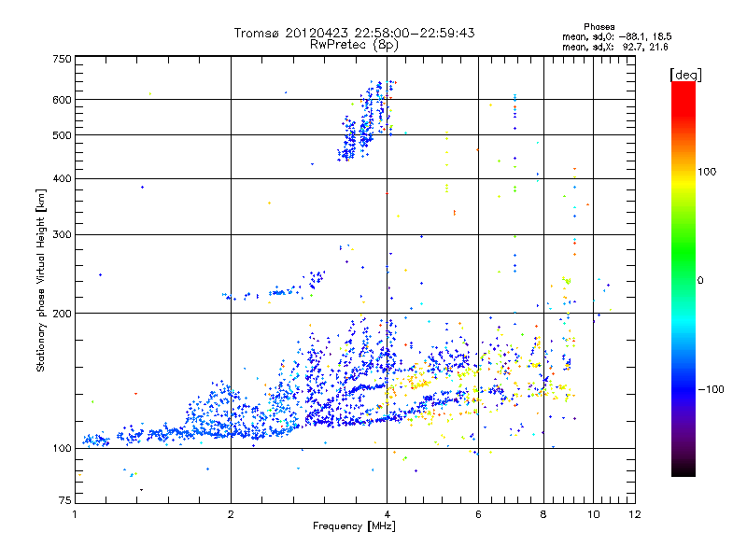Click the 100 tick label on height axis
Viewport: 747px width, 560px height.
click(x=62, y=448)
